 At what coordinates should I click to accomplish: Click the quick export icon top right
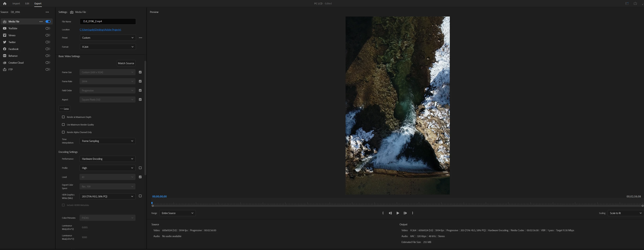(635, 3)
